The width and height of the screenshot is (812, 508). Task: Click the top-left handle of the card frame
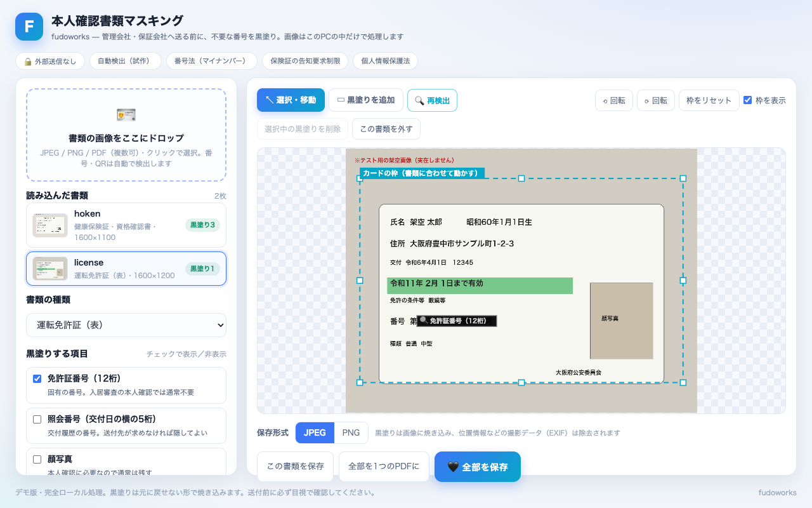[360, 178]
